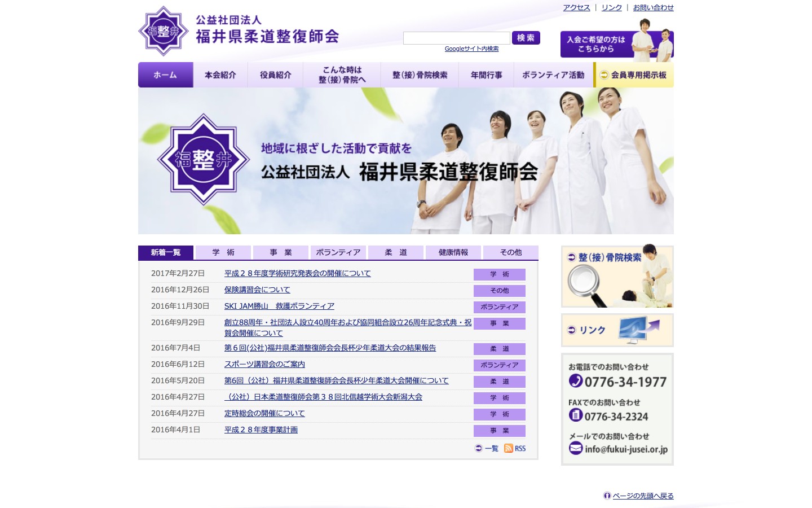This screenshot has width=812, height=508.
Task: Click ページの先頭へ戻る link text
Action: [643, 496]
